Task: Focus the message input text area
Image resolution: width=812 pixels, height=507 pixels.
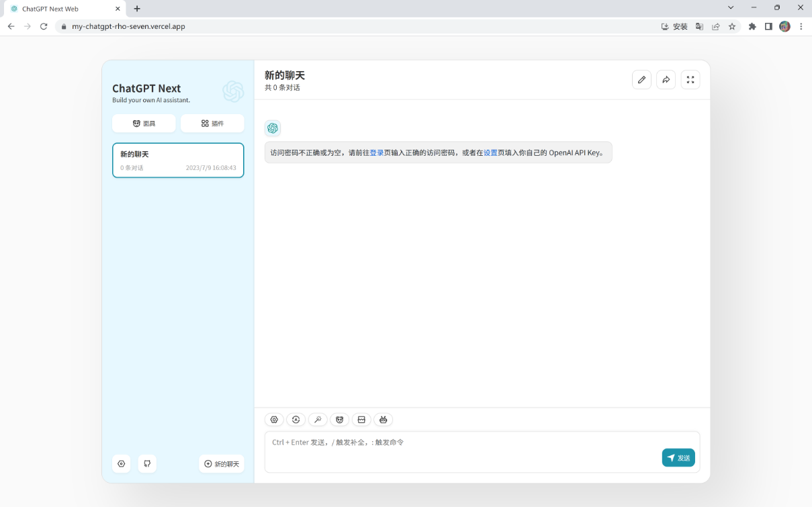Action: [482, 452]
